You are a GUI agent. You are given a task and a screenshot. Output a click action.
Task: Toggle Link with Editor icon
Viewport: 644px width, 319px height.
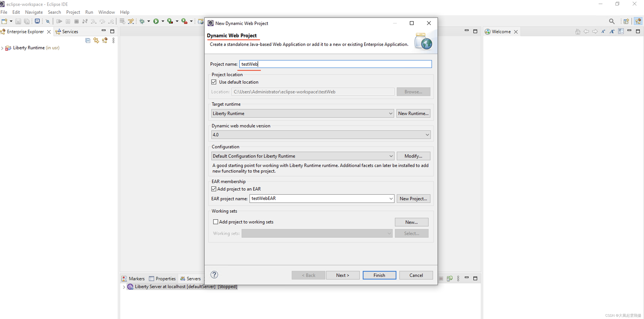96,41
